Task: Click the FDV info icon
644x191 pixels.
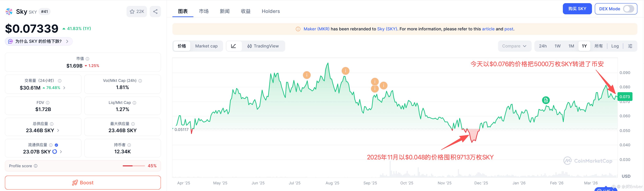Action: tap(48, 103)
